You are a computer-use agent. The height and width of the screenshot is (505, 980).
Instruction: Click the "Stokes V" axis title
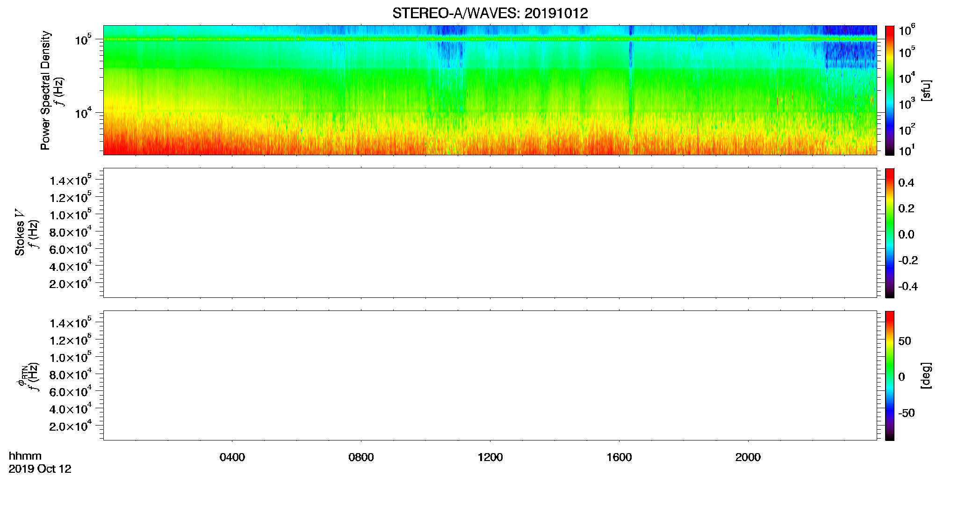pos(20,232)
